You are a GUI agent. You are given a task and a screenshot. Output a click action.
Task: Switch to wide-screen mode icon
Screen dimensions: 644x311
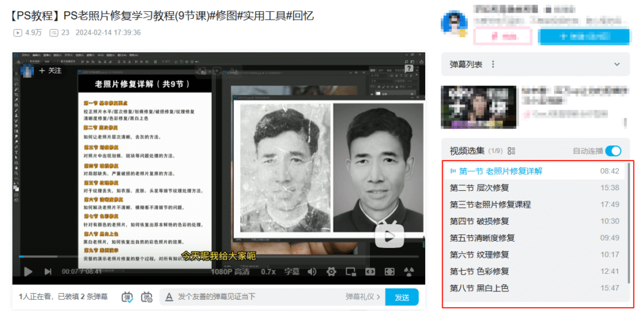pos(370,271)
